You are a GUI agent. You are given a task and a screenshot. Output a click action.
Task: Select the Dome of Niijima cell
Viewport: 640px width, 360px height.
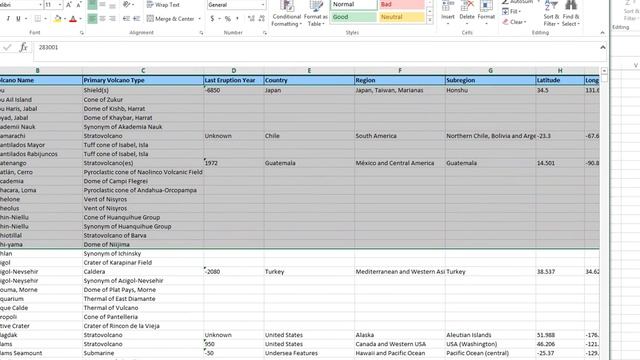coord(143,244)
